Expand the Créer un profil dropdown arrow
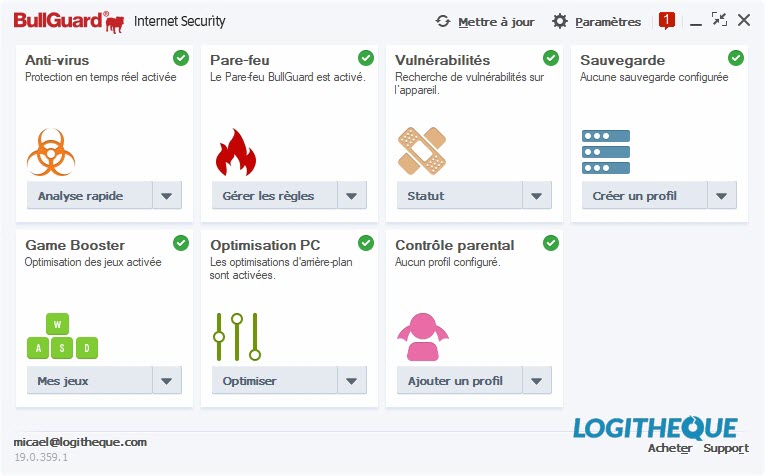The height and width of the screenshot is (476, 765). point(722,196)
